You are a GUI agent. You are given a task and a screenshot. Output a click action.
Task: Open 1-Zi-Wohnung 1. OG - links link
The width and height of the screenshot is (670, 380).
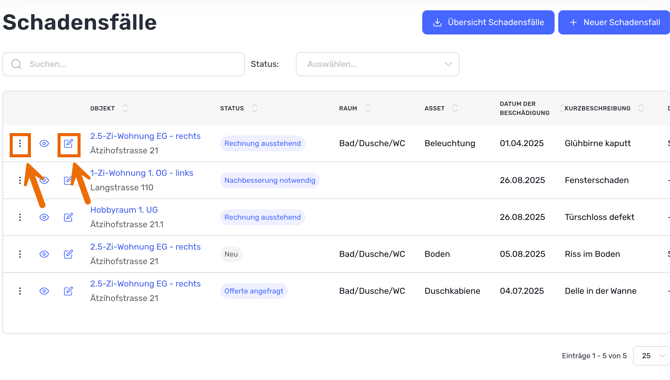(141, 173)
